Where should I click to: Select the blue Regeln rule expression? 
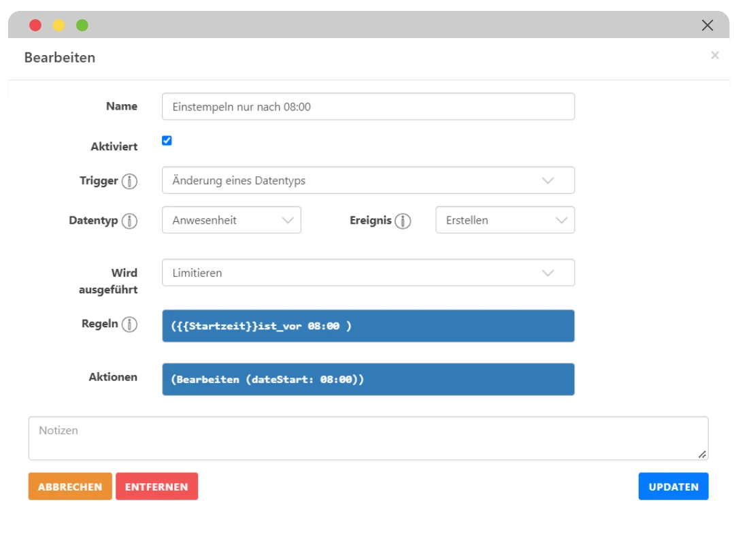[x=367, y=326]
